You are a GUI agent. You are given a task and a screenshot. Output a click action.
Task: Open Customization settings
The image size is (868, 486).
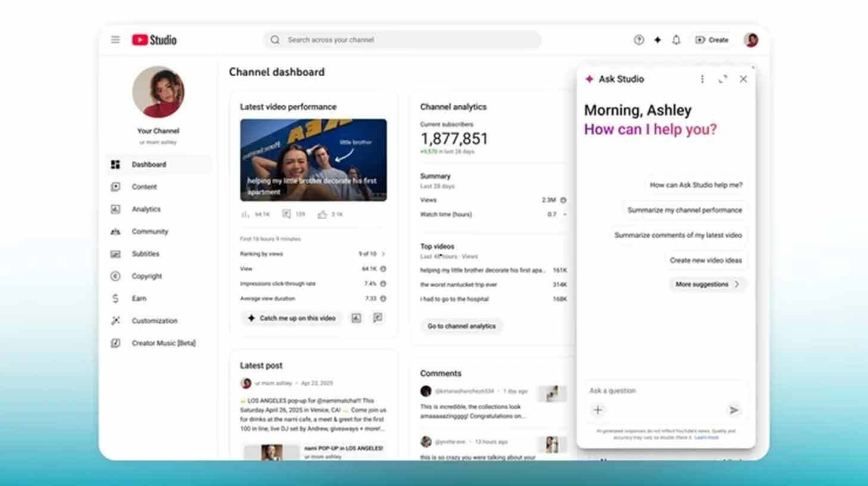tap(154, 320)
